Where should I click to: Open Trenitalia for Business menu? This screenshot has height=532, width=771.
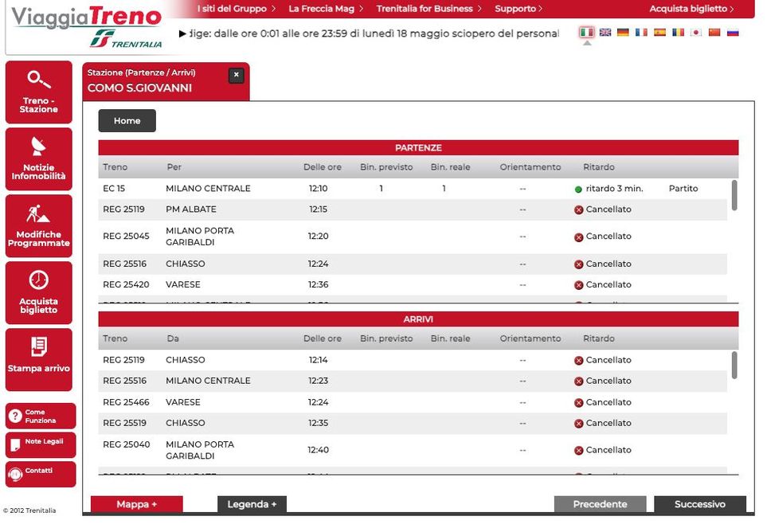pos(429,9)
